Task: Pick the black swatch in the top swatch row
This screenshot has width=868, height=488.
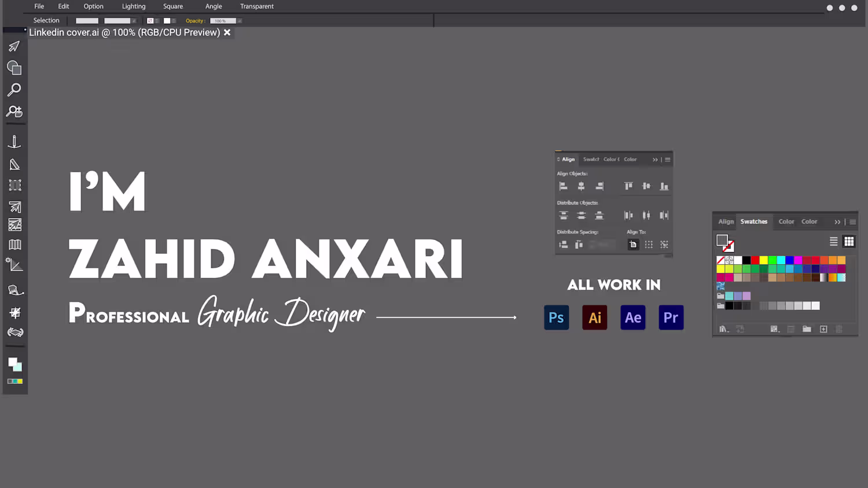Action: pyautogui.click(x=746, y=260)
